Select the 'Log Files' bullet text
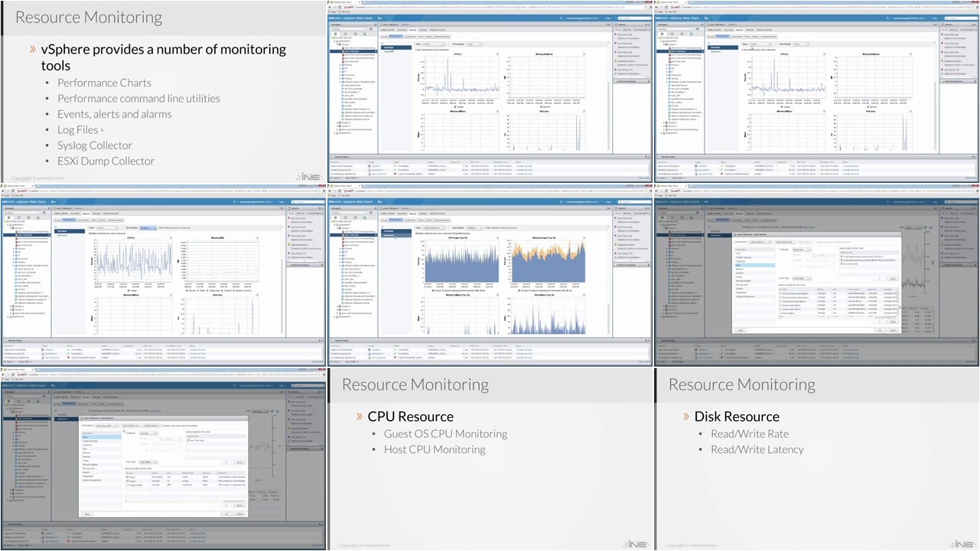 (77, 129)
